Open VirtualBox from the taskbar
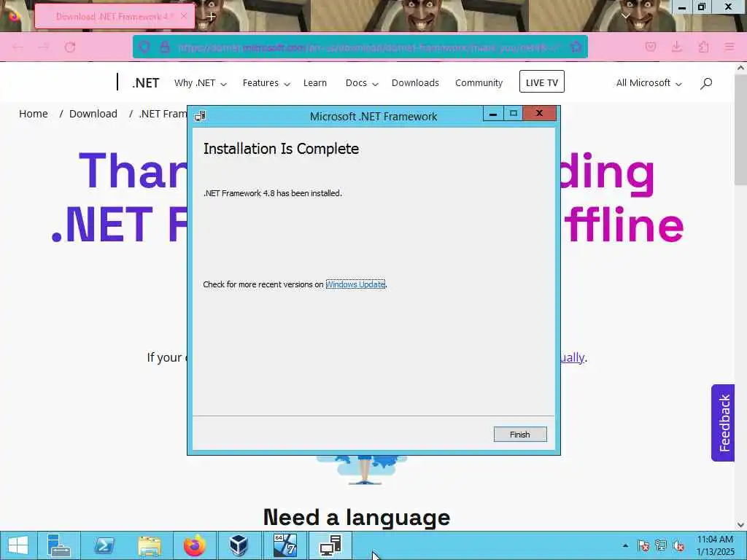Screen dimensions: 747x560 coord(239,545)
